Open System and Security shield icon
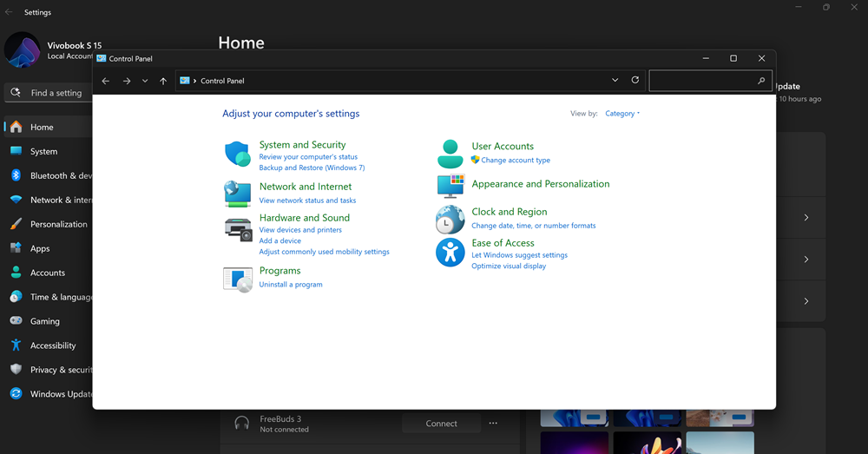The width and height of the screenshot is (868, 454). (x=238, y=154)
